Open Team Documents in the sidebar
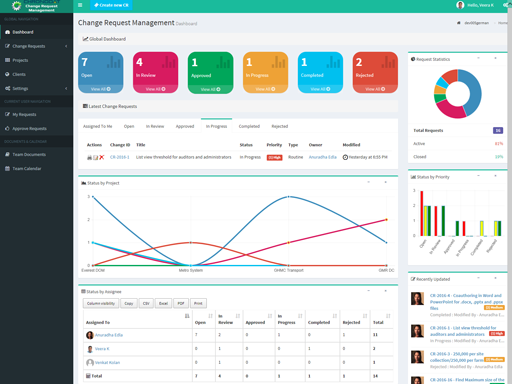Screen dimensions: 512x384 36,154
